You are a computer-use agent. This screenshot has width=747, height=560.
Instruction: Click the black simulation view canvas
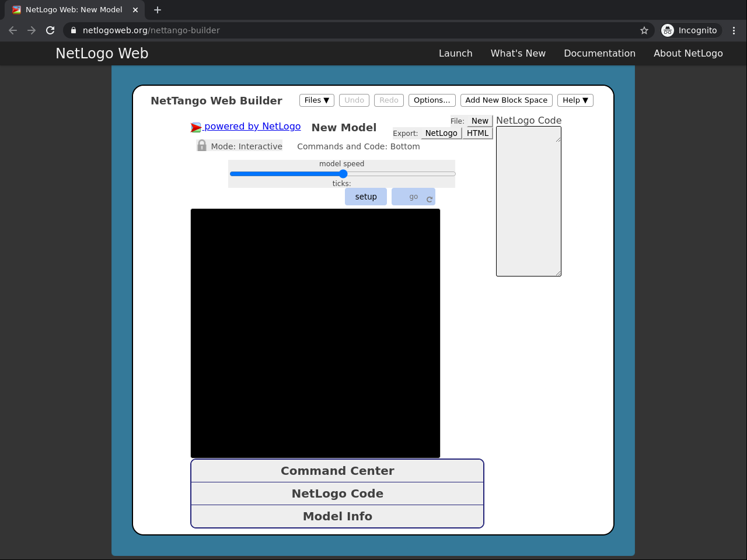pyautogui.click(x=315, y=333)
